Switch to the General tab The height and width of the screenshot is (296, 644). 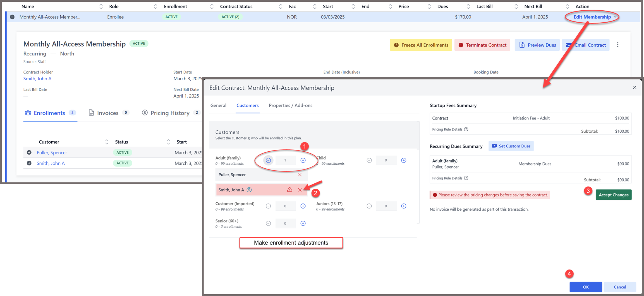click(218, 105)
